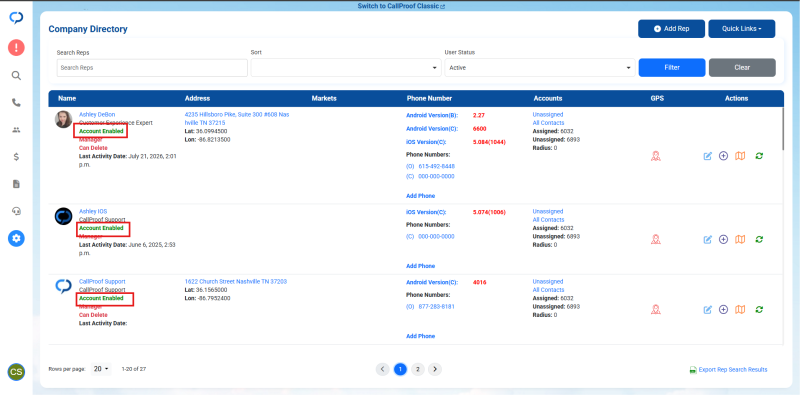Open the Sort dropdown
The height and width of the screenshot is (395, 800).
(x=346, y=67)
